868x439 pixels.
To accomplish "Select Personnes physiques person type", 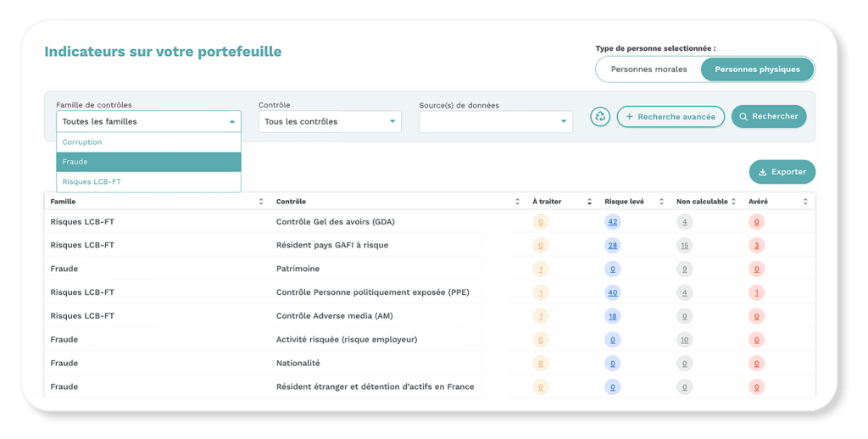I will click(757, 69).
